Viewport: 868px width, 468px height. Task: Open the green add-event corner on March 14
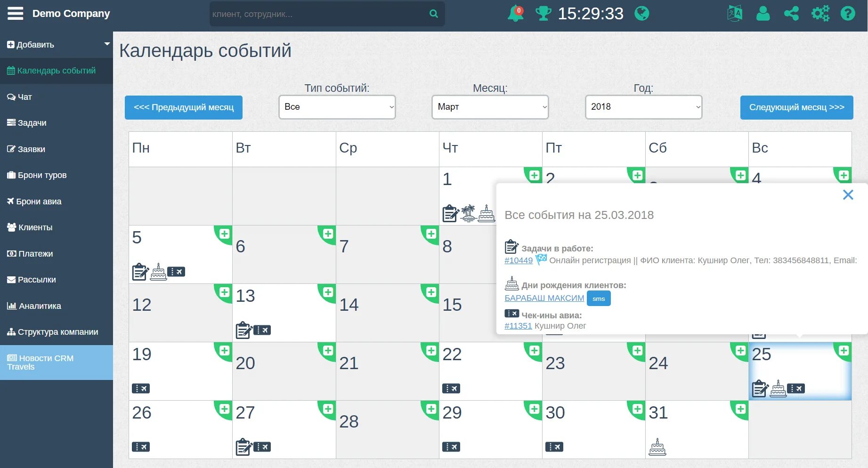coord(430,292)
